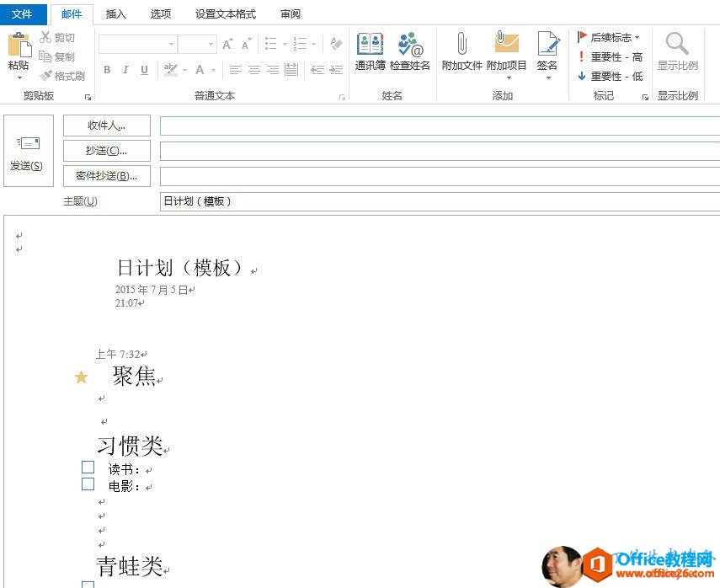Click the 抄送(C)... (Cc) button
The height and width of the screenshot is (588, 720).
click(107, 151)
